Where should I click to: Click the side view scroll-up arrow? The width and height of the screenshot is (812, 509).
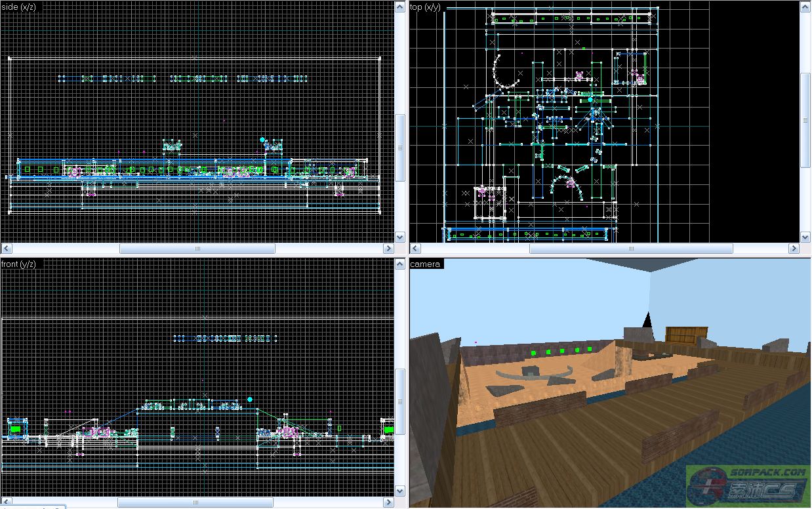tap(399, 6)
